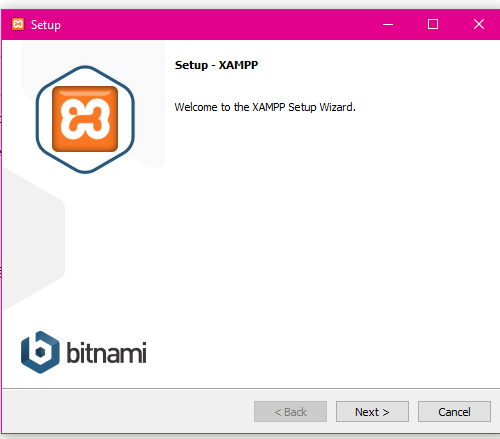Click gray footer area left of Back
500x439 pixels.
tap(127, 412)
